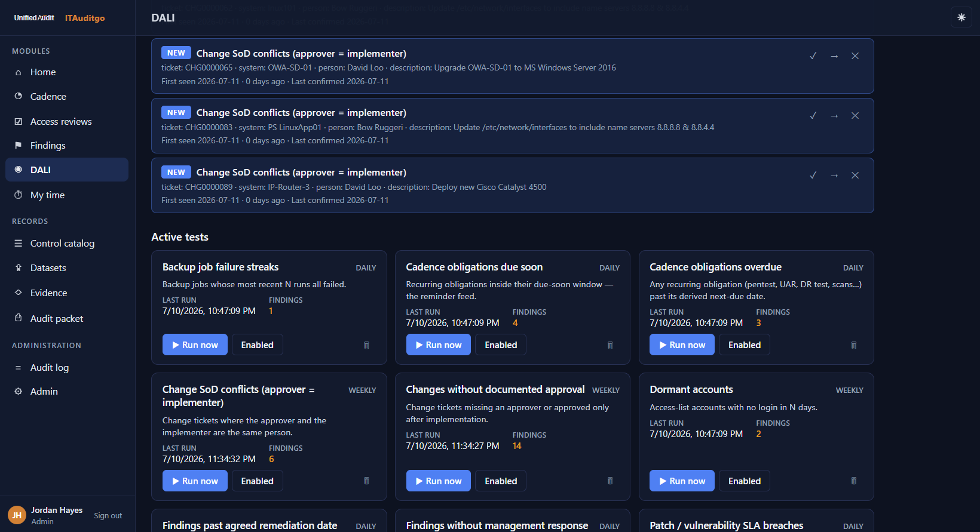Open the Findings module
This screenshot has height=532, width=980.
67,145
